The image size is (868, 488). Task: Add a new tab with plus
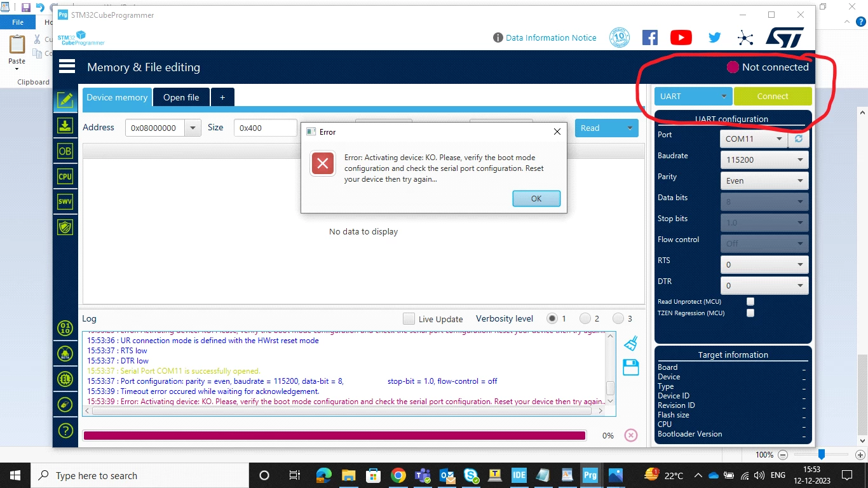pyautogui.click(x=222, y=97)
